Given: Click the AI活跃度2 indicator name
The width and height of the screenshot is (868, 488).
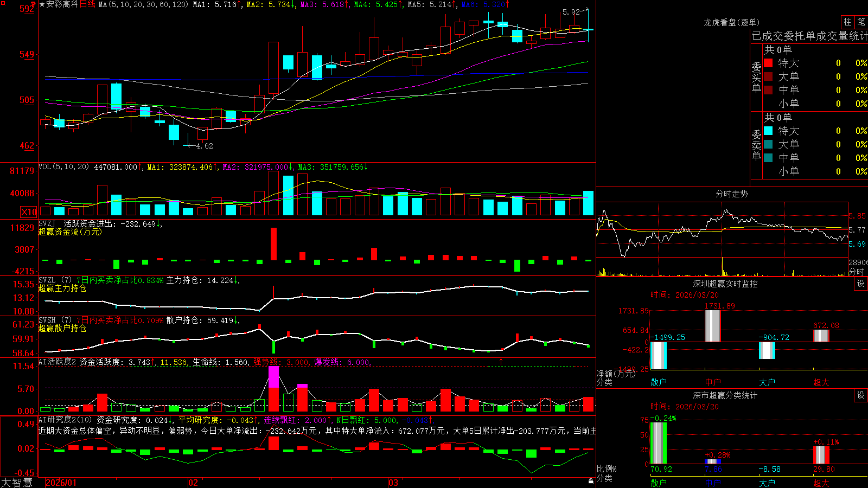Looking at the screenshot, I should [x=58, y=362].
